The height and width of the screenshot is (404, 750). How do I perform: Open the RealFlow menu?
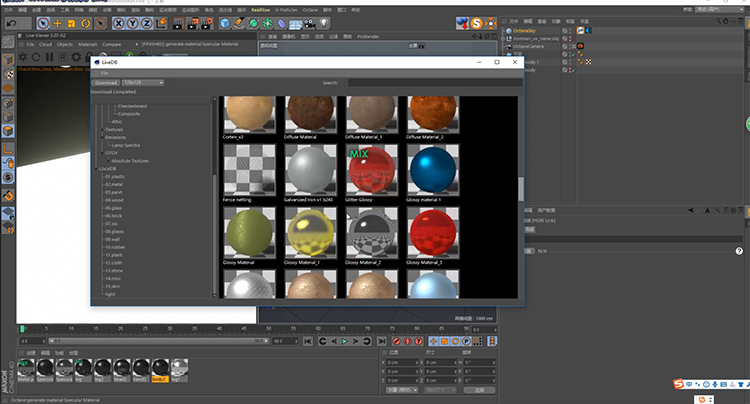[261, 10]
